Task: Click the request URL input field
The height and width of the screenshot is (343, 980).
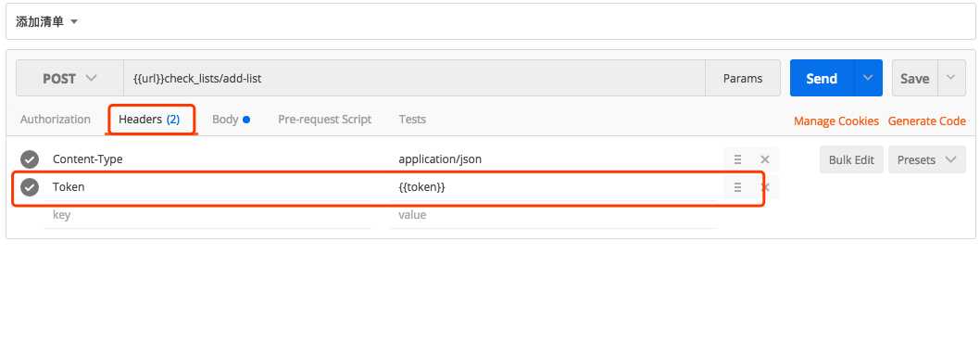Action: (x=414, y=78)
